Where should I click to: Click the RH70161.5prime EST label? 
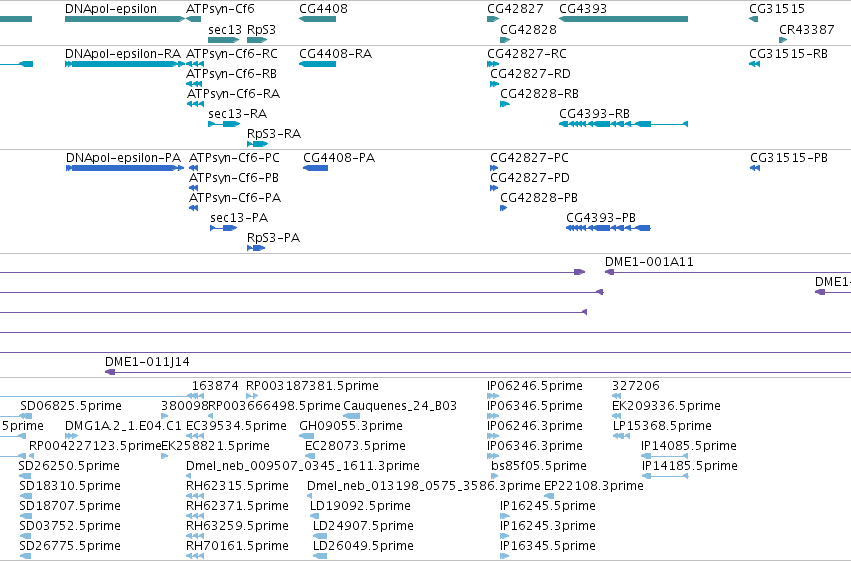[x=237, y=546]
